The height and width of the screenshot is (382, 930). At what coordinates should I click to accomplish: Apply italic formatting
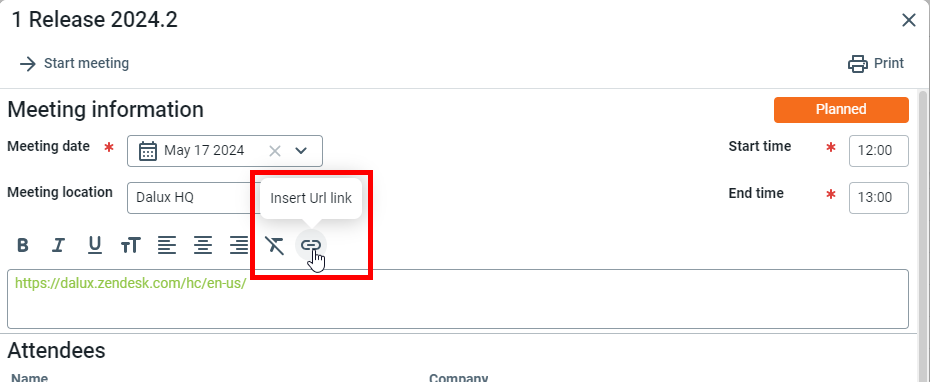58,245
